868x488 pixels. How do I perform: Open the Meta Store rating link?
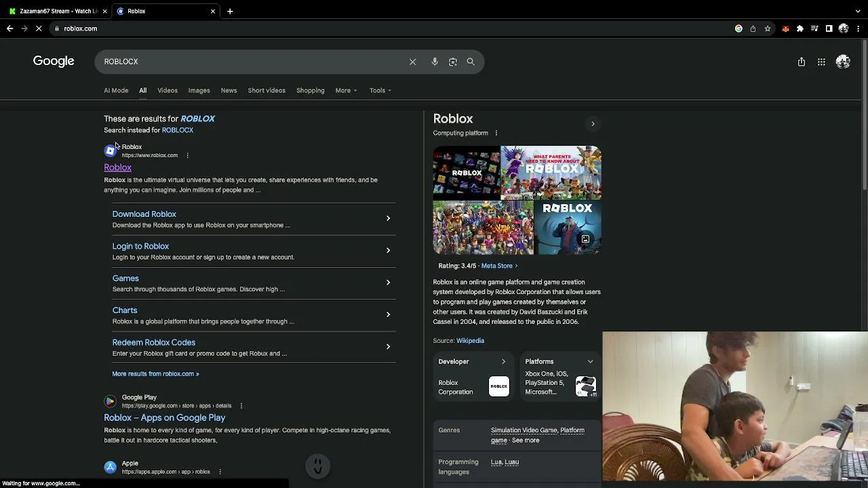coord(499,266)
